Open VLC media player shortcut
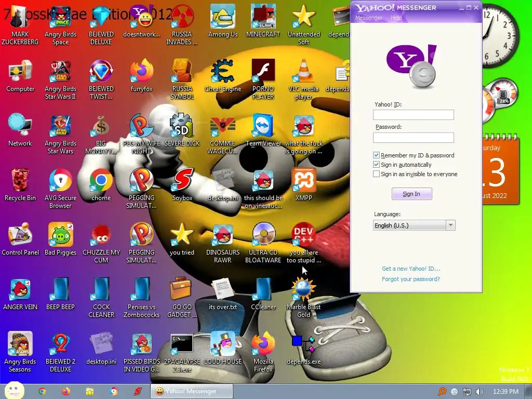This screenshot has height=399, width=532. (x=303, y=79)
